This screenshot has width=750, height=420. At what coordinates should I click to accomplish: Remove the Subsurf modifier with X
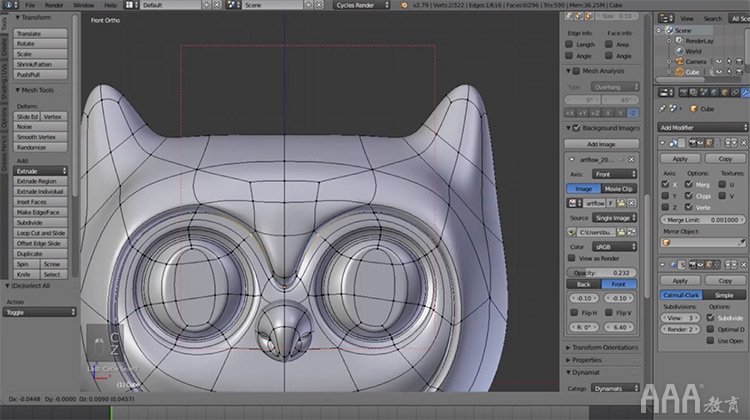pos(744,265)
